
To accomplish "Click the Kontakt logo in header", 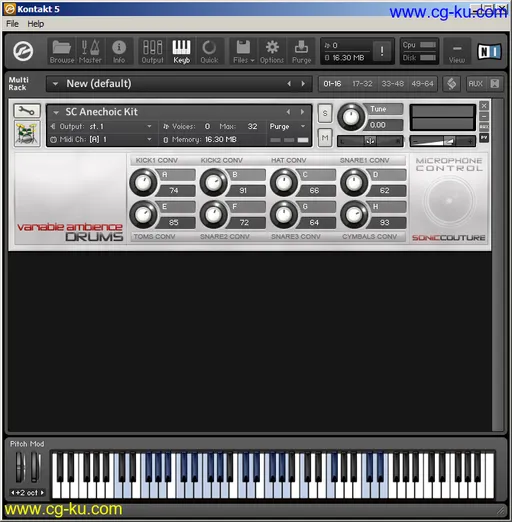I will [x=23, y=51].
